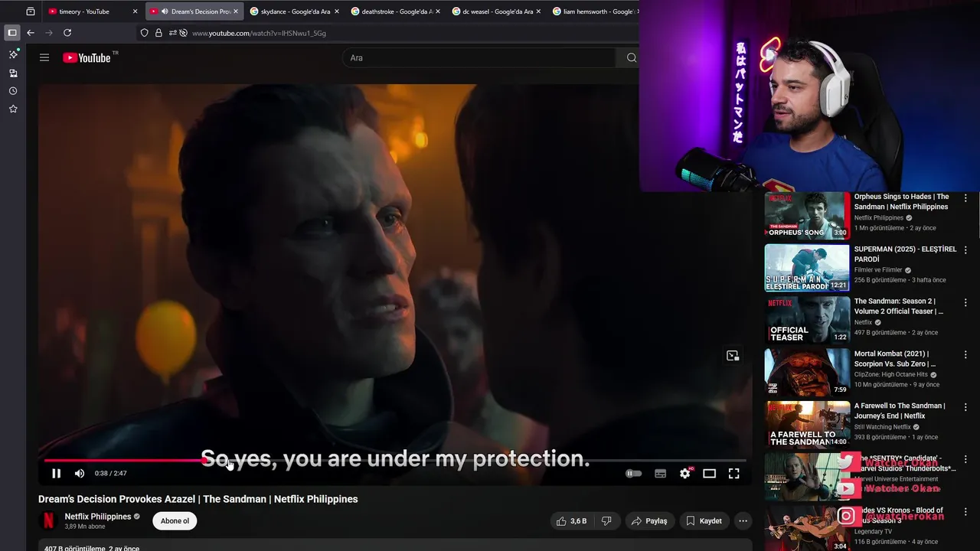Click the Paylaş share button
The width and height of the screenshot is (980, 551).
point(650,521)
